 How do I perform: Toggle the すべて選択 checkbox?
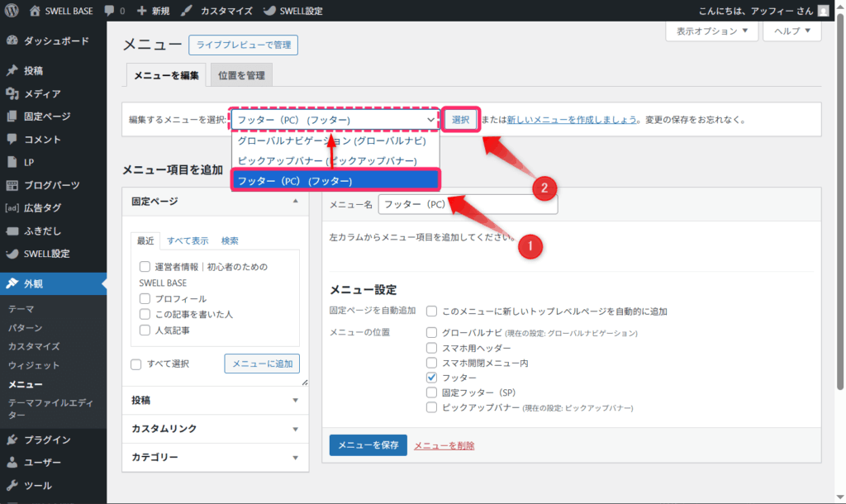(x=136, y=364)
